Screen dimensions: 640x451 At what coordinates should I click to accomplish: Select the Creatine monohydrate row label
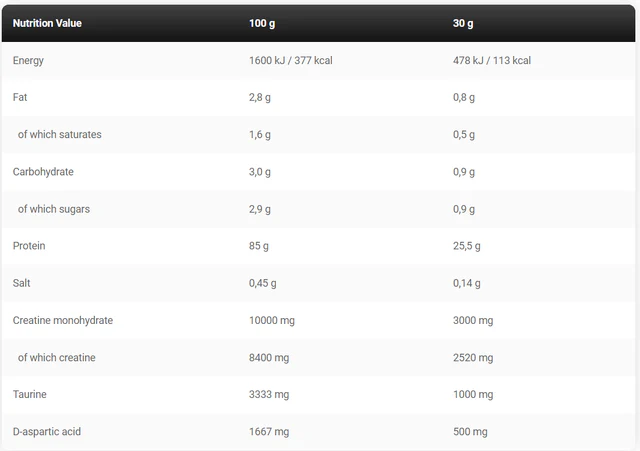[62, 320]
